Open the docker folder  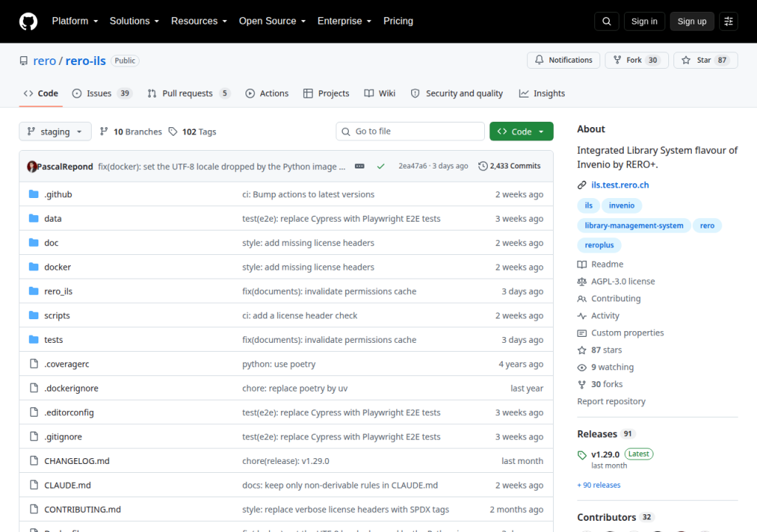58,267
